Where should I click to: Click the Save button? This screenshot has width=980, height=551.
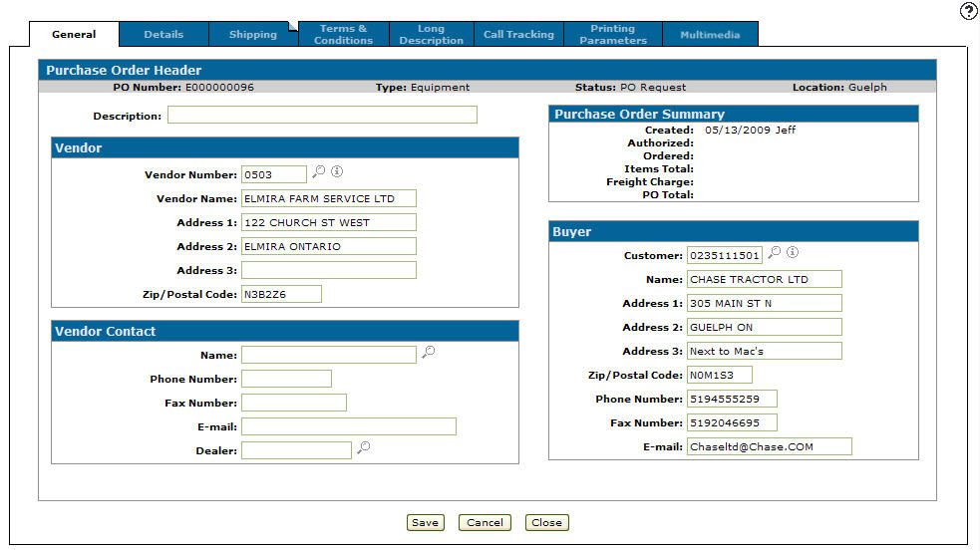[x=425, y=522]
